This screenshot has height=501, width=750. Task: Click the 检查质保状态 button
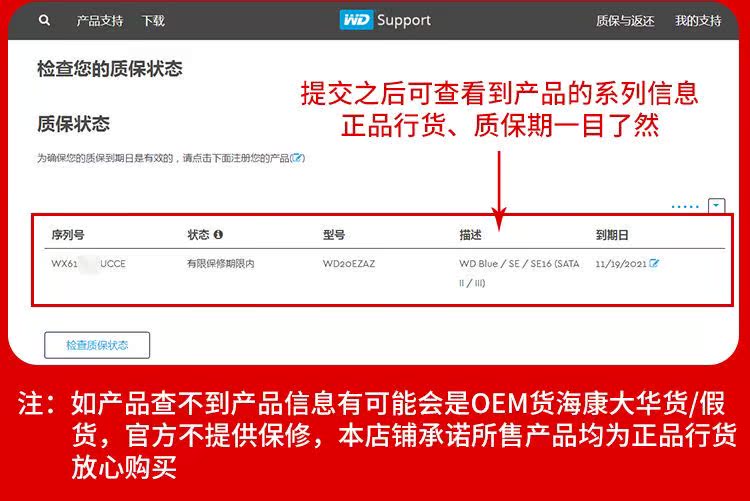pos(97,345)
